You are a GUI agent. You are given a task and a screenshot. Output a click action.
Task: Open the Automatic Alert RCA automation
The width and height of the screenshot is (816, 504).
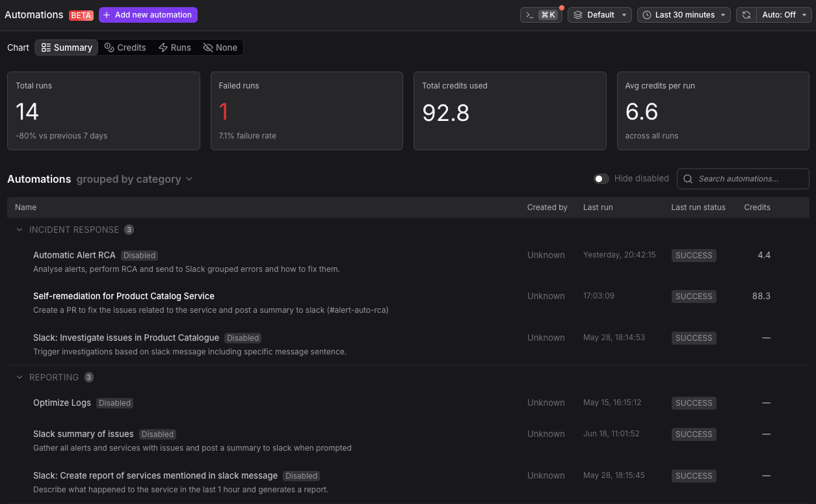(x=74, y=255)
